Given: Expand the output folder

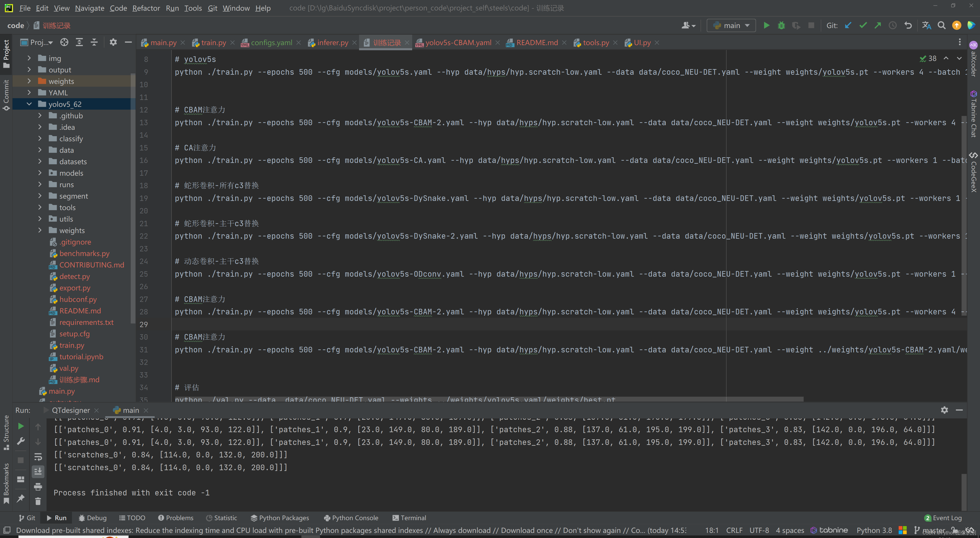Looking at the screenshot, I should tap(29, 70).
